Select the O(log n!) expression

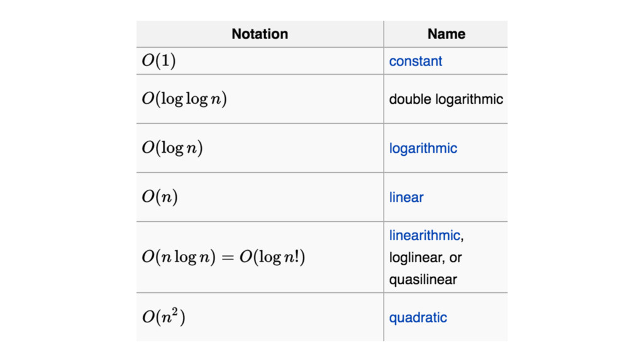272,258
